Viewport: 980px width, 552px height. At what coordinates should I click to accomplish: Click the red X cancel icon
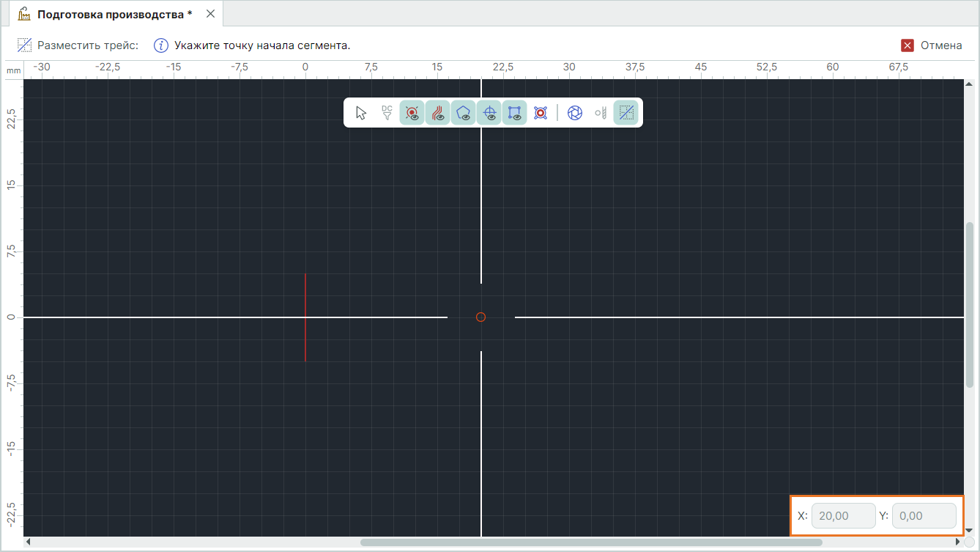tap(907, 45)
